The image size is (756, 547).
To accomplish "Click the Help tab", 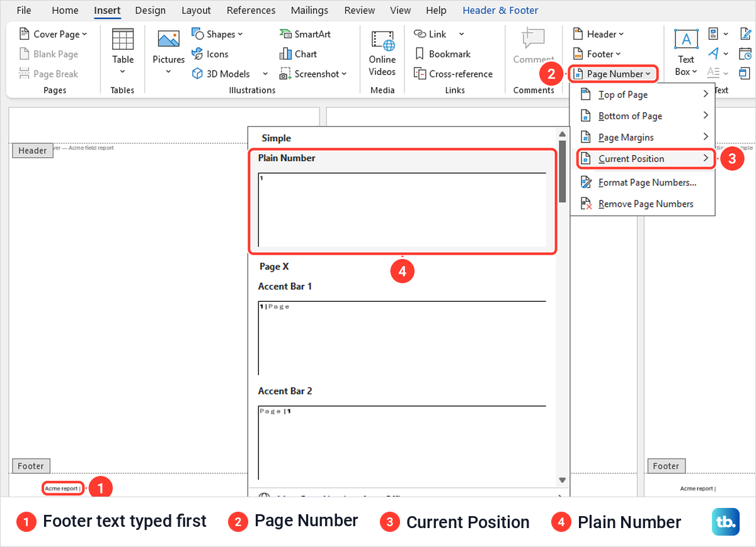I will point(436,10).
